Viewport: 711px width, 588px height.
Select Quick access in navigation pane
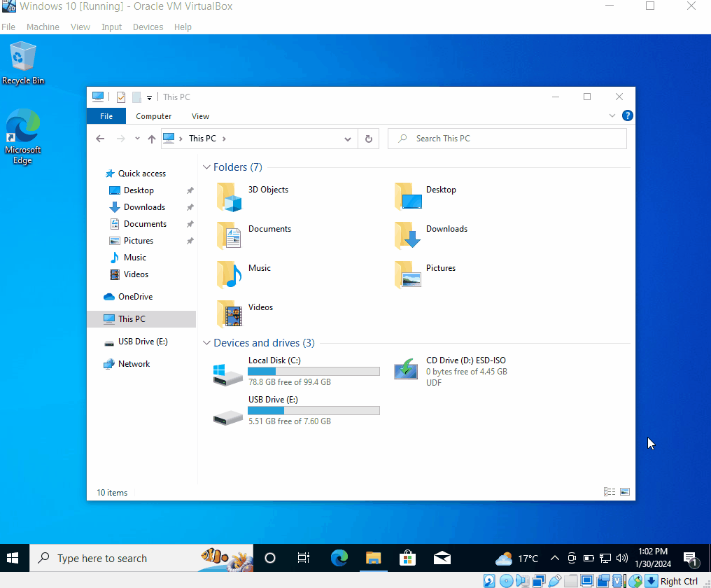point(142,174)
